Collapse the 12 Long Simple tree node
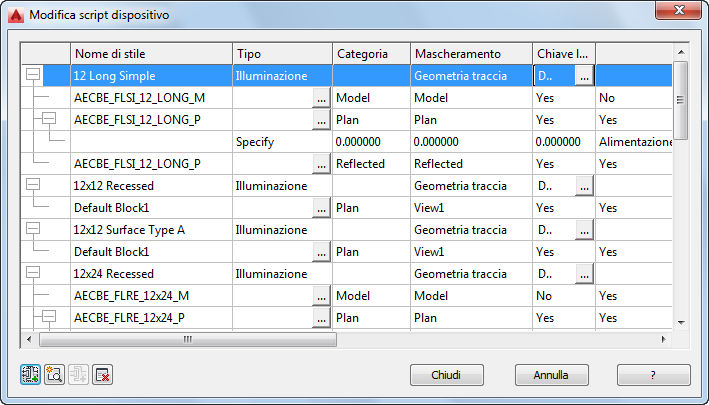Image resolution: width=709 pixels, height=405 pixels. coord(33,75)
